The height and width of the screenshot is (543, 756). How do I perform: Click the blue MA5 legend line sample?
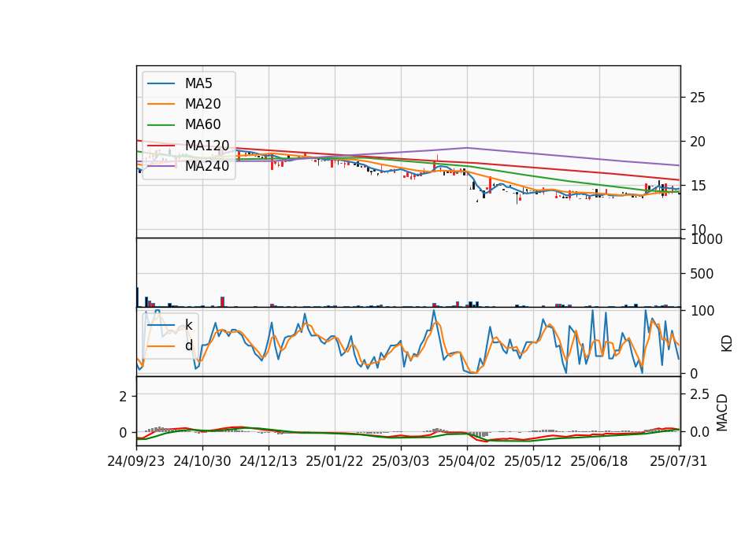click(161, 84)
